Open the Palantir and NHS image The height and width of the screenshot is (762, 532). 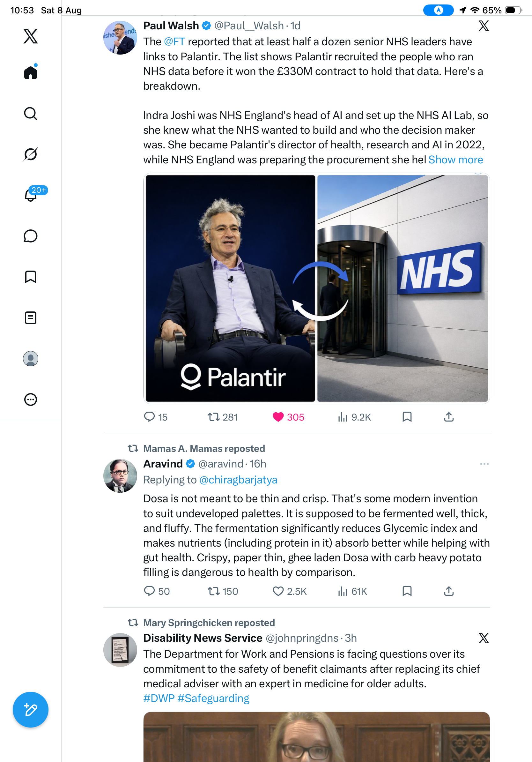[316, 288]
